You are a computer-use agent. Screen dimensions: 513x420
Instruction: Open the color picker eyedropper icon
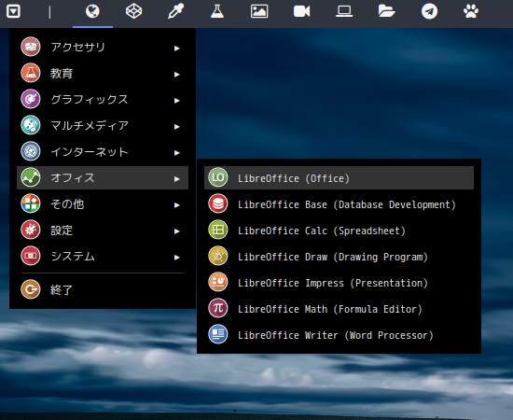[176, 11]
